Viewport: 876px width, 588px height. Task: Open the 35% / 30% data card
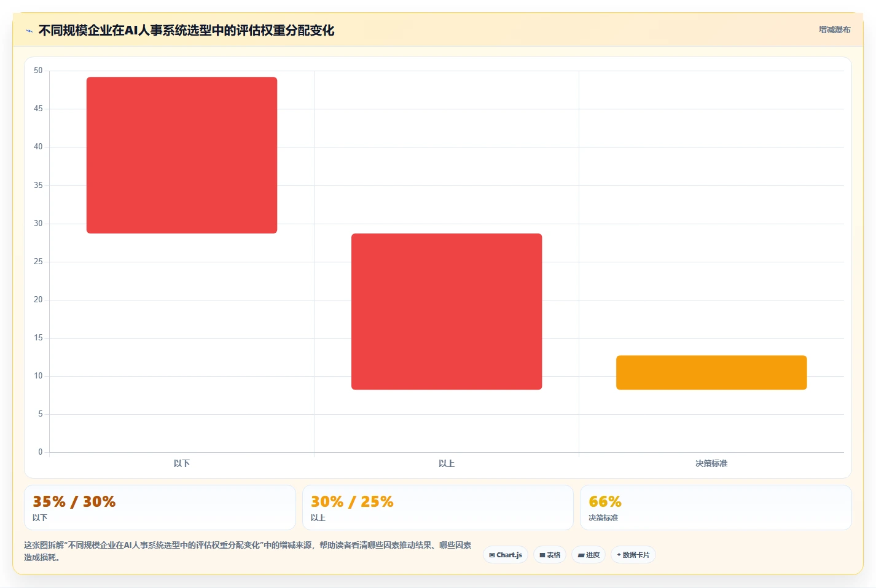point(160,508)
